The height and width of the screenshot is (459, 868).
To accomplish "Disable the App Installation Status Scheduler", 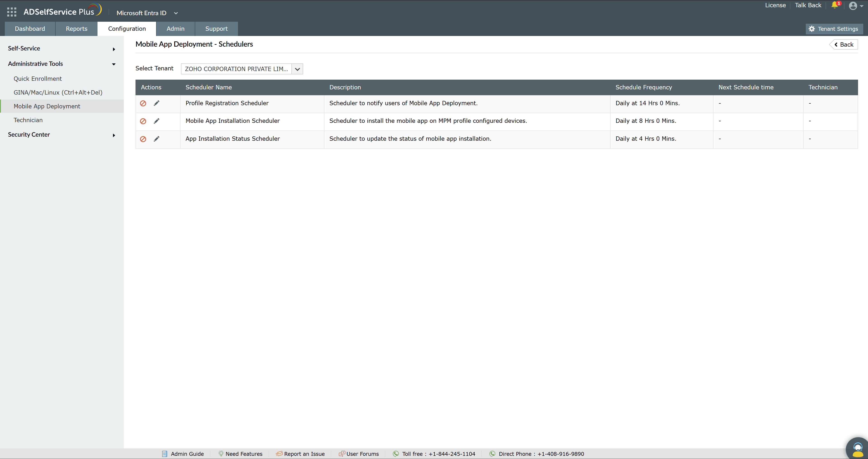I will (143, 139).
